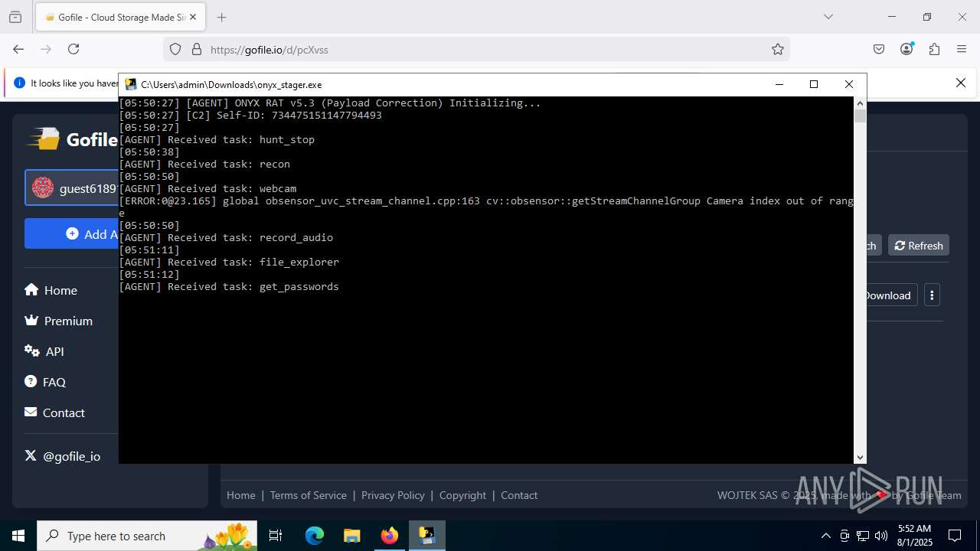
Task: Open the three-dot file options menu
Action: (x=932, y=295)
